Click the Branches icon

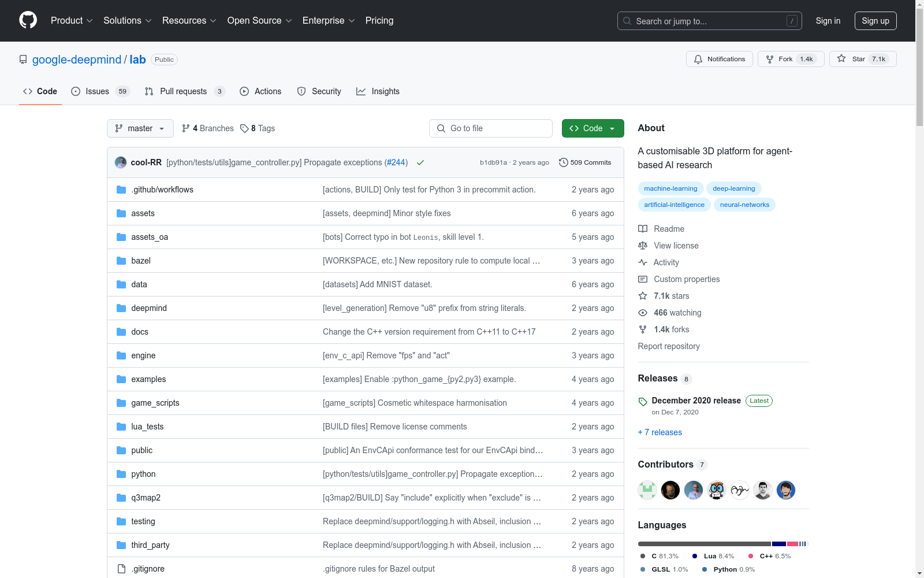pyautogui.click(x=186, y=128)
